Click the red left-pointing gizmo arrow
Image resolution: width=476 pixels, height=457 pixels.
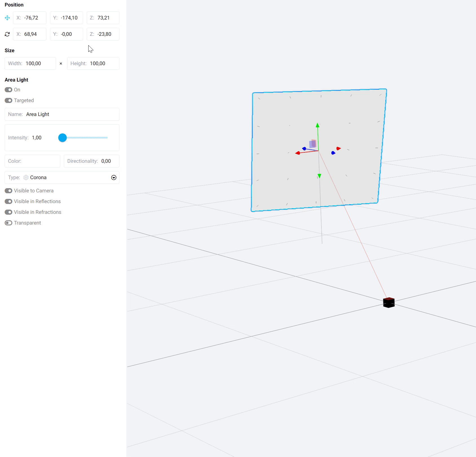pyautogui.click(x=297, y=153)
